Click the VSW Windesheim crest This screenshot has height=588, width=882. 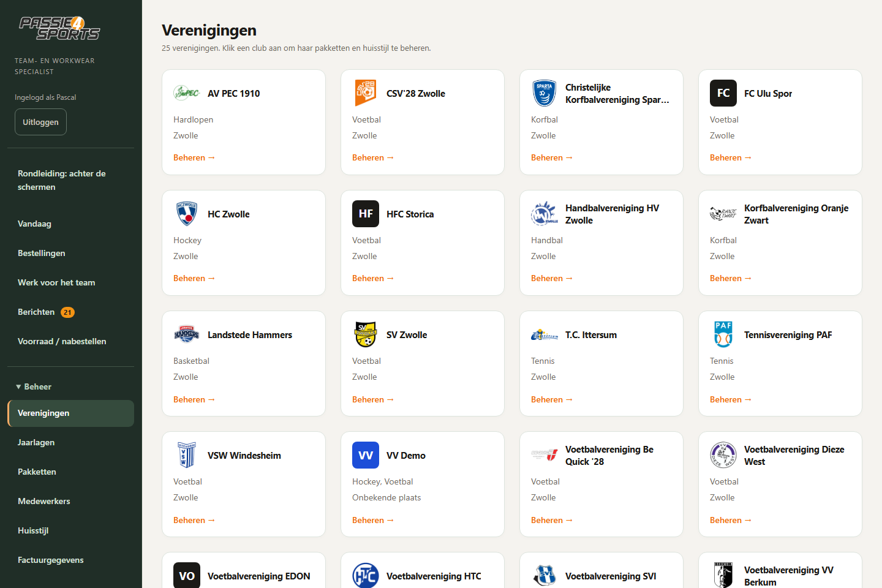click(187, 455)
